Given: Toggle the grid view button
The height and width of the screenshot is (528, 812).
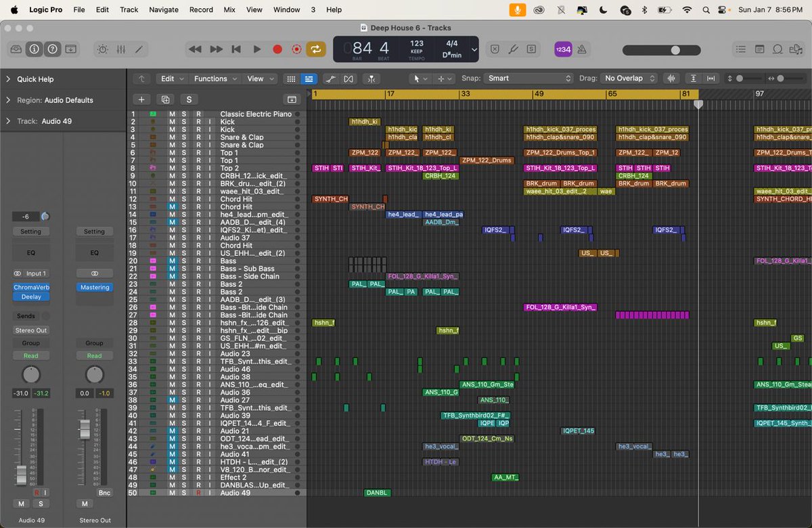Looking at the screenshot, I should pos(291,79).
